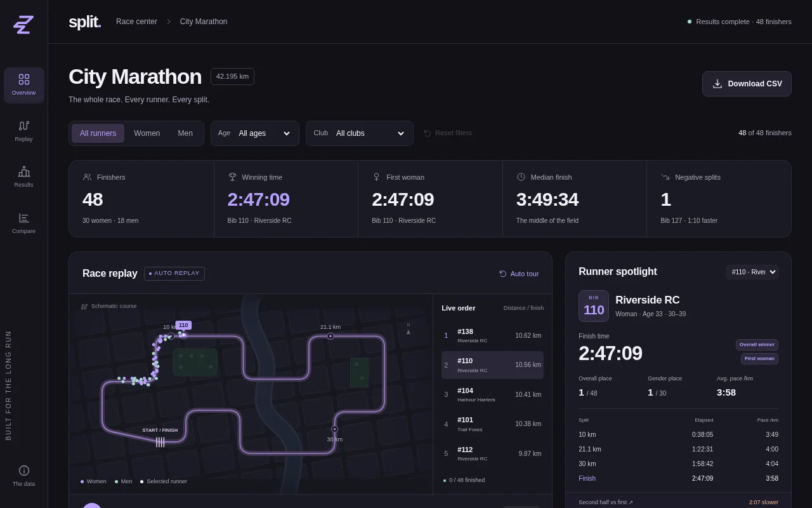Click the 42.195 km distance badge
812x508 pixels.
[x=232, y=77]
